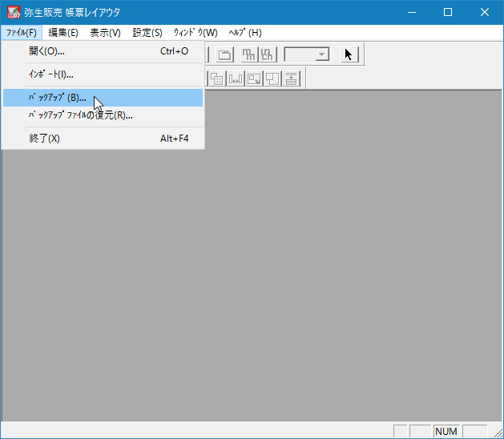Click the dotted-outline boxes toolbar icon
Image resolution: width=504 pixels, height=439 pixels.
pos(273,79)
